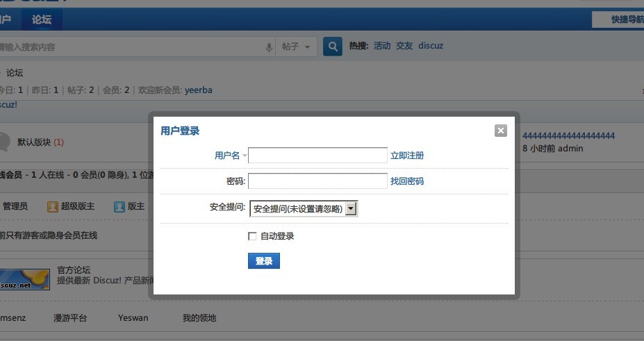This screenshot has width=644, height=341.
Task: Open the 帖子 search type dropdown
Action: click(x=296, y=47)
